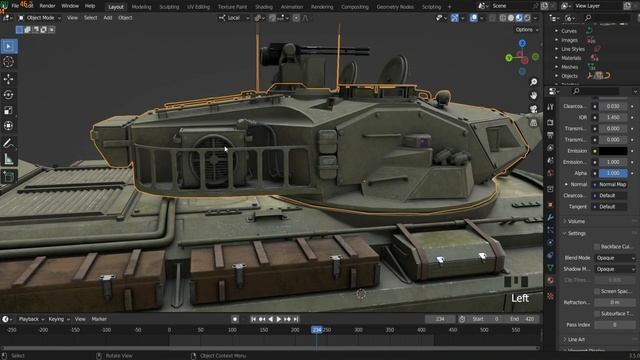This screenshot has width=640, height=360.
Task: Open the Output properties tab icon
Action: [x=550, y=135]
